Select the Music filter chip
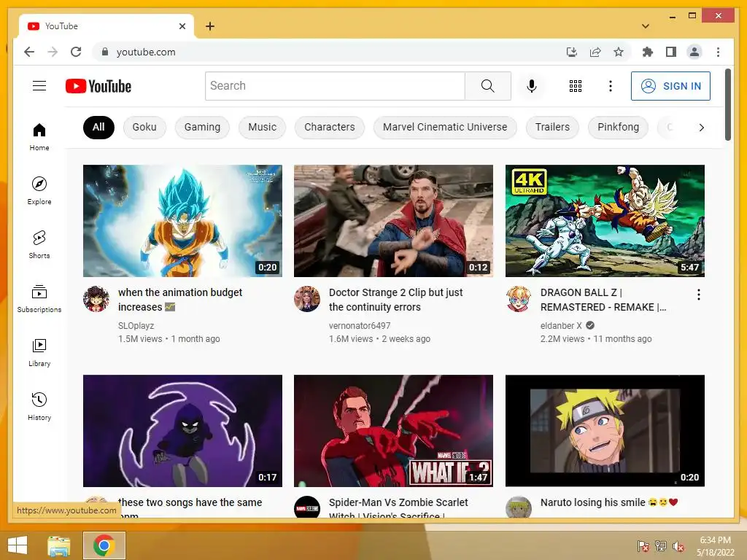747x560 pixels. point(262,128)
